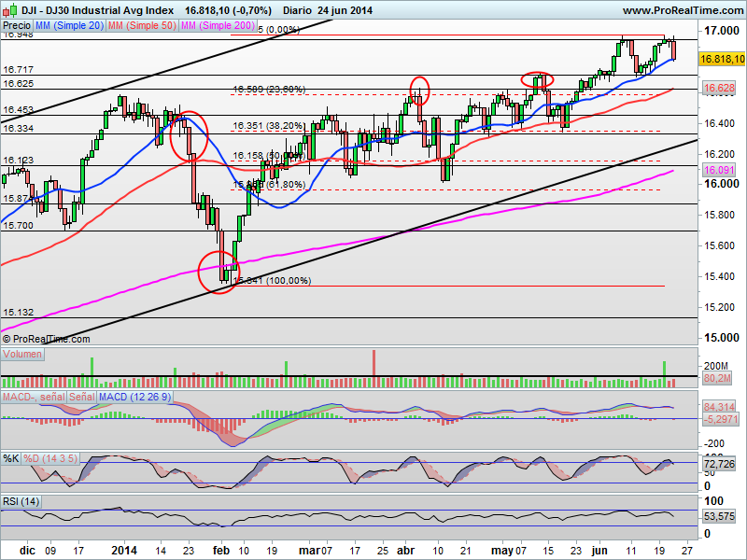Click the candlestick chart icon beside DJI
Screen dimensions: 747x560
click(9, 9)
